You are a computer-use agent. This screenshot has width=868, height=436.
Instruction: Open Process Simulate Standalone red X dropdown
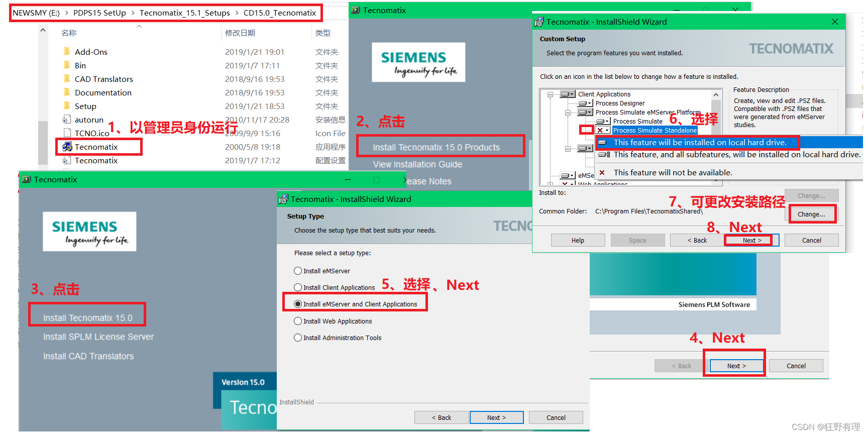603,131
